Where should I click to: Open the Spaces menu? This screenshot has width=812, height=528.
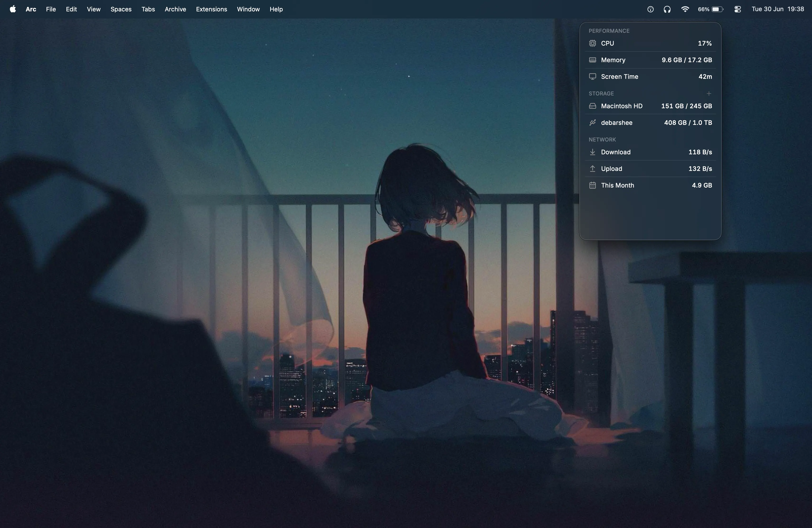coord(121,9)
